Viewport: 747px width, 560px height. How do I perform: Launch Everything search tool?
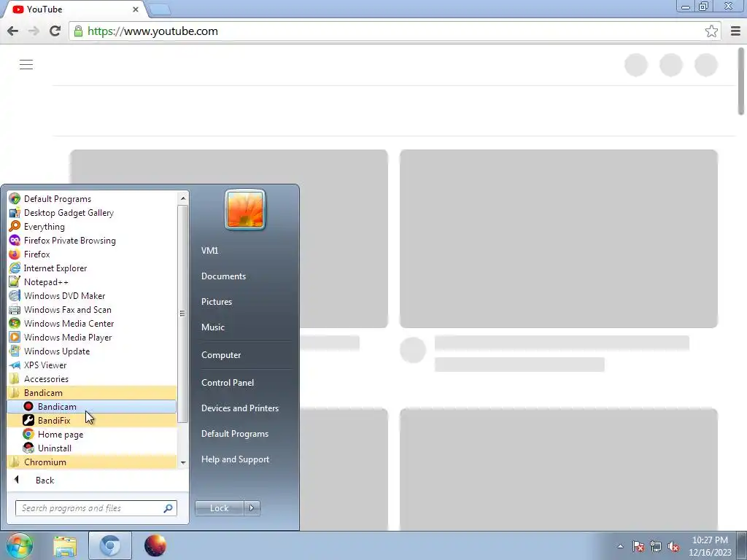click(x=91, y=226)
